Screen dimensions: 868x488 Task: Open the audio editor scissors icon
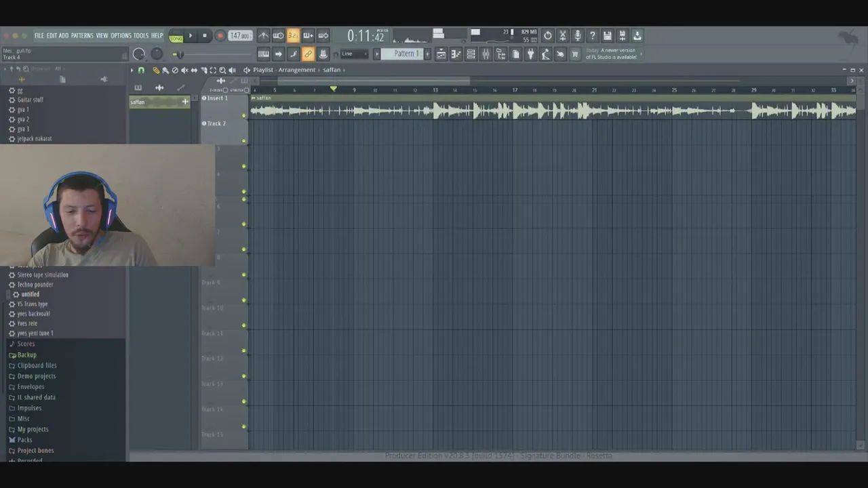tap(563, 36)
